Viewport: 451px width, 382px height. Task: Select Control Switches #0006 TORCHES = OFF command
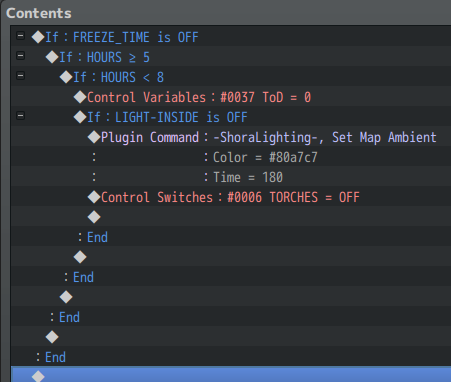pyautogui.click(x=231, y=196)
